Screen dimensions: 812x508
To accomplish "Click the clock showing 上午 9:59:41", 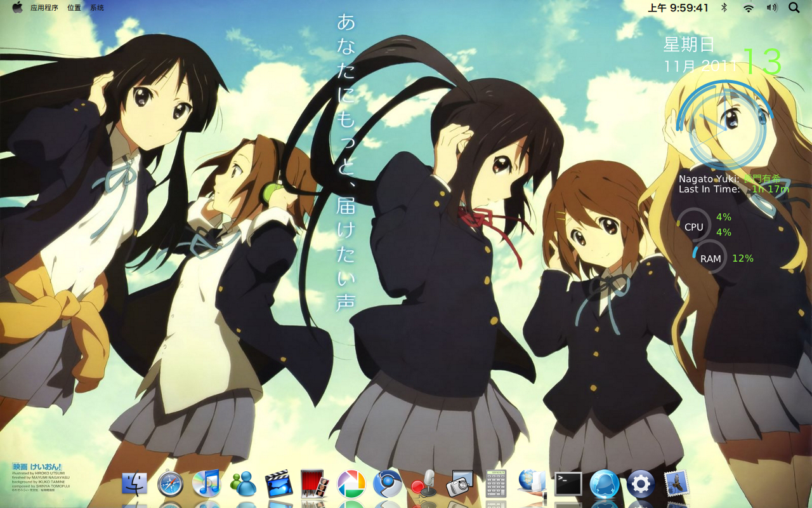I will click(x=678, y=8).
